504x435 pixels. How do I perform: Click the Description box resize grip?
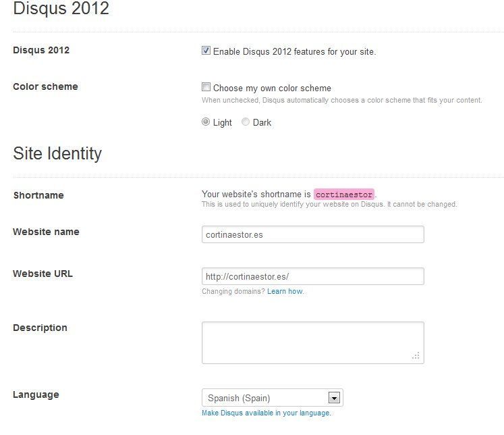click(416, 355)
